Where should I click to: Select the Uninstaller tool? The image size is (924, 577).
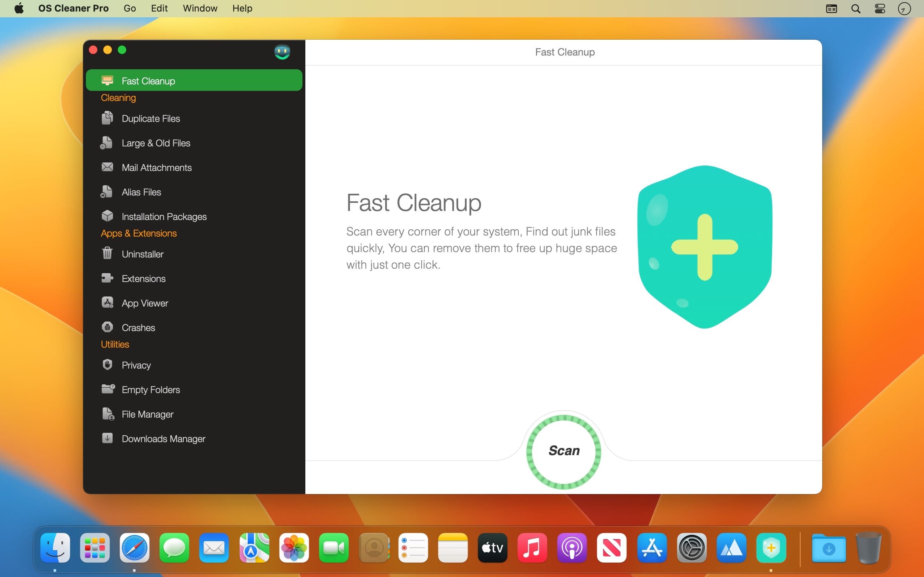(x=142, y=254)
